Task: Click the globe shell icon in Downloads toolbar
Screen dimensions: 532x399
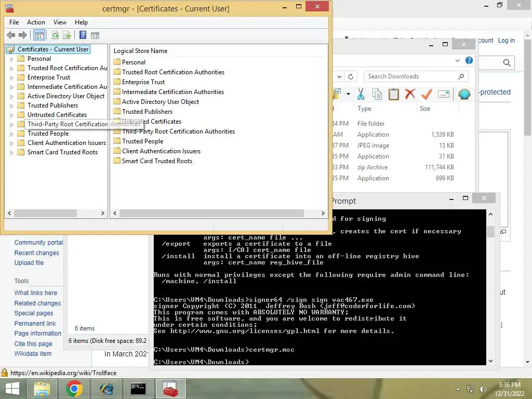Action: click(464, 94)
